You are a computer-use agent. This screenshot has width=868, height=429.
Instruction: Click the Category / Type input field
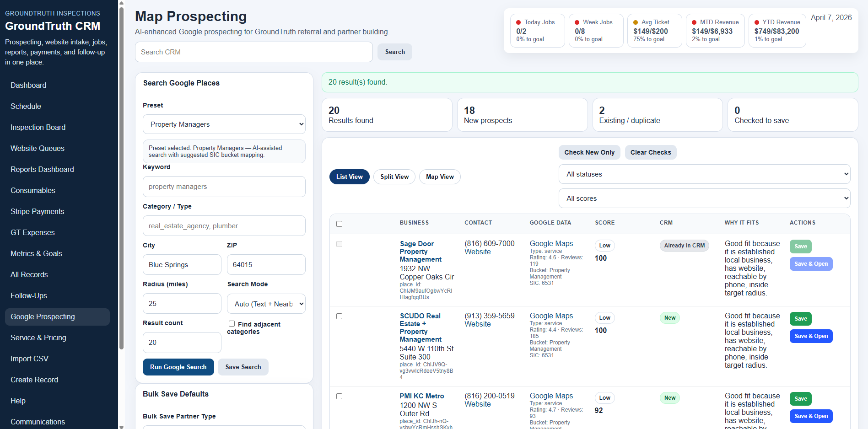pos(224,226)
